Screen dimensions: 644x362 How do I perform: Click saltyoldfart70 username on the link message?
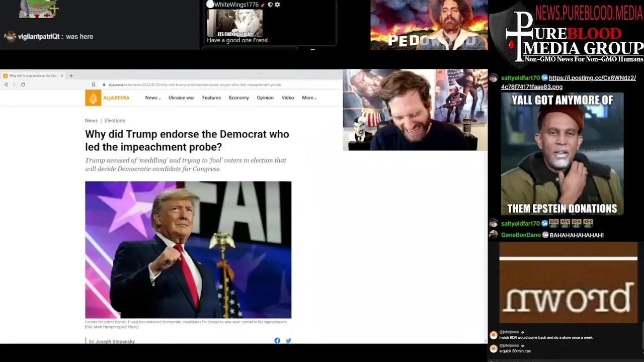(520, 78)
